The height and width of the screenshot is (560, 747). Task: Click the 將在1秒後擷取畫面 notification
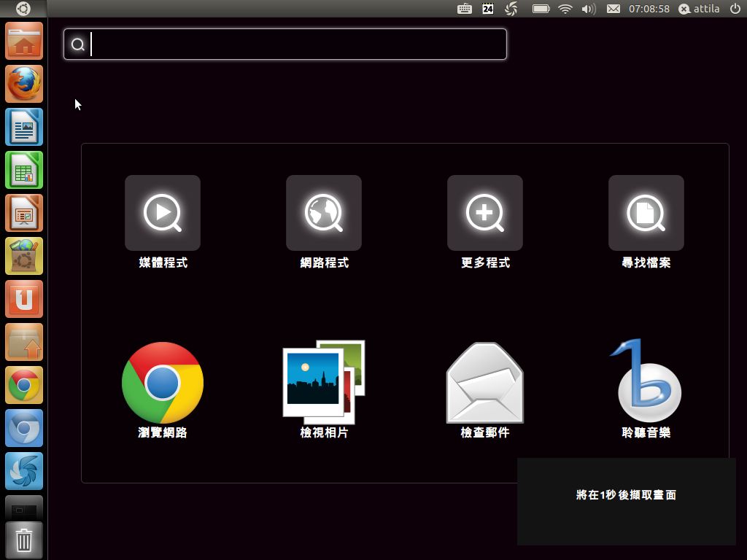pos(627,502)
